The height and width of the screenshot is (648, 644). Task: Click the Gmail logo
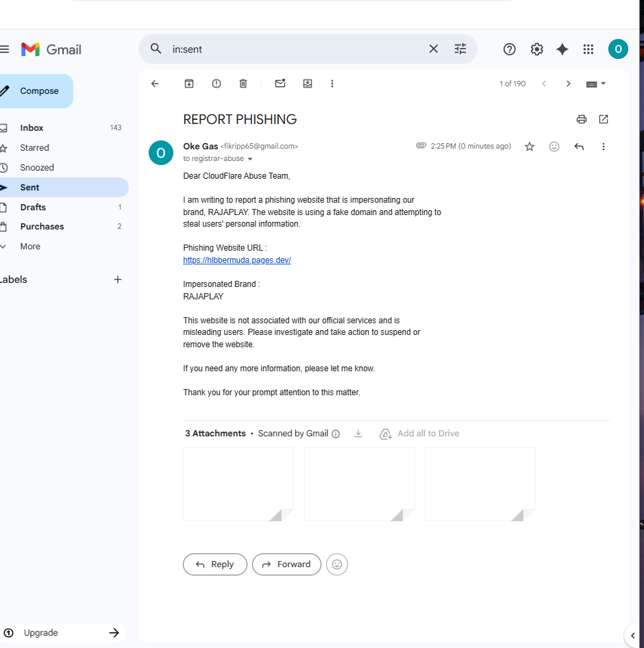click(x=51, y=49)
